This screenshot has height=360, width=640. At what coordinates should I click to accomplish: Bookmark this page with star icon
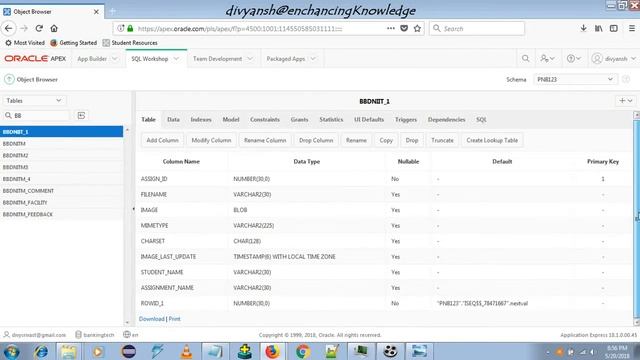(x=417, y=28)
